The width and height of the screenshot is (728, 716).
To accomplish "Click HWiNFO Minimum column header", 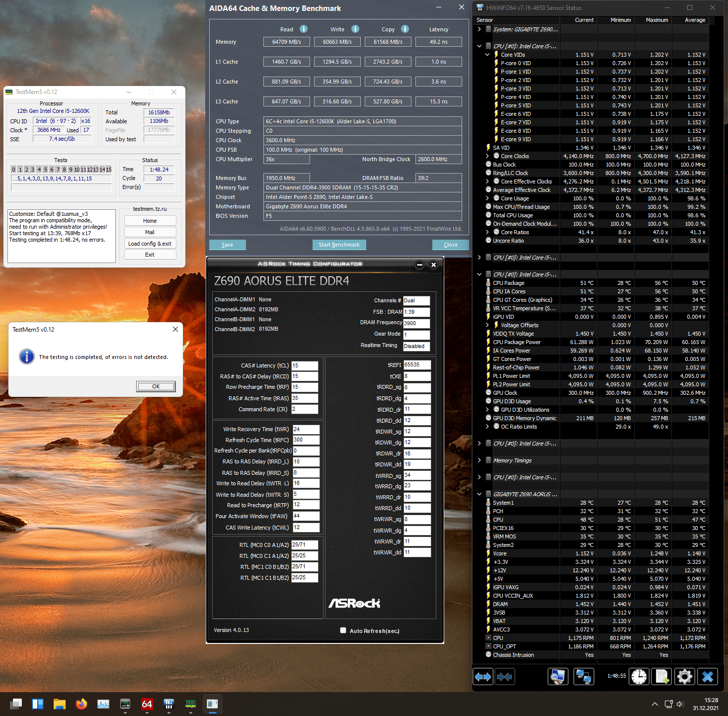I will (x=615, y=20).
